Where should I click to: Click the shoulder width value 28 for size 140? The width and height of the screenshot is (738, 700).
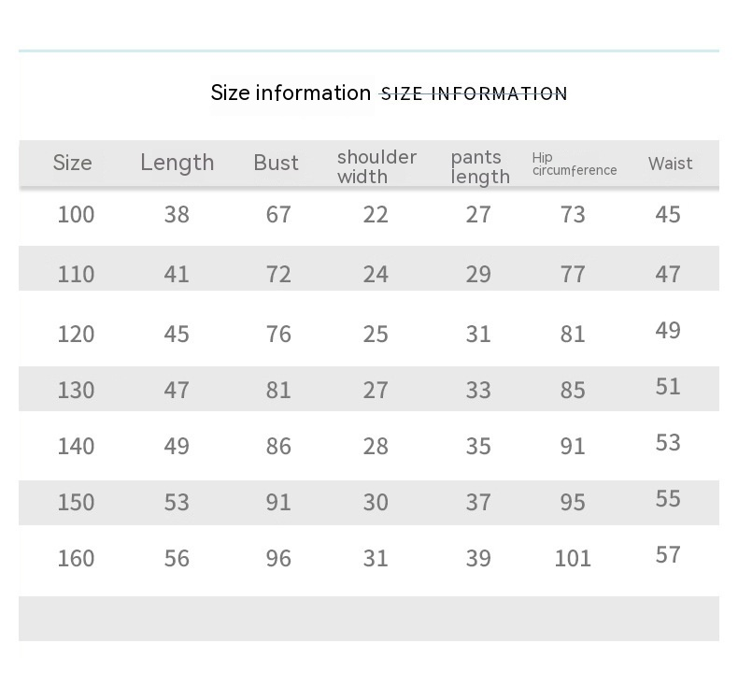tap(376, 446)
